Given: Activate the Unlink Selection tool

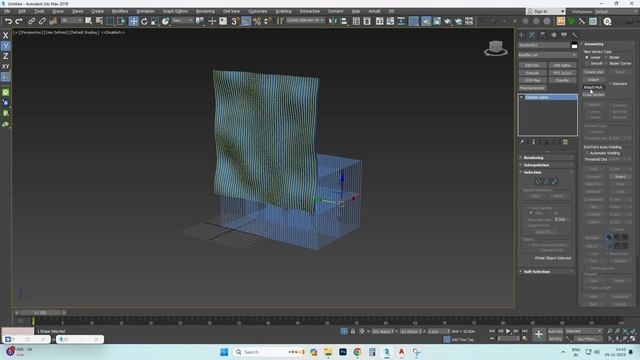Looking at the screenshot, I should point(42,21).
